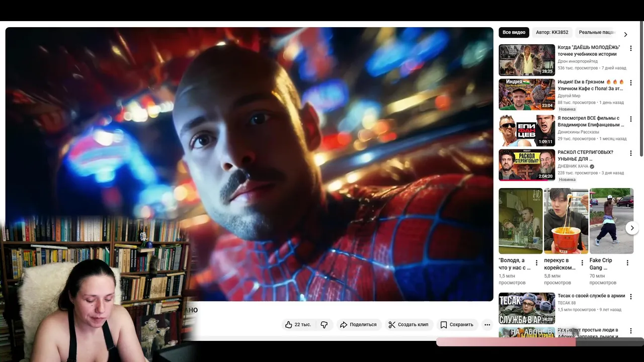644x362 pixels.
Task: Open menu for Когда ДАЁШЬ МОЛОДЁЖЬ video
Action: click(631, 49)
